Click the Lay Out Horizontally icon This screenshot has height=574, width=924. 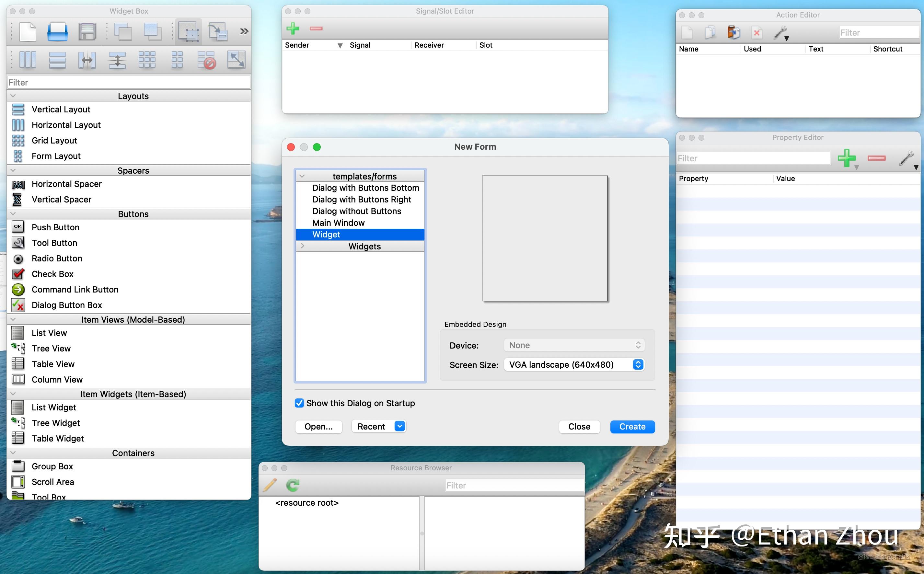click(28, 60)
